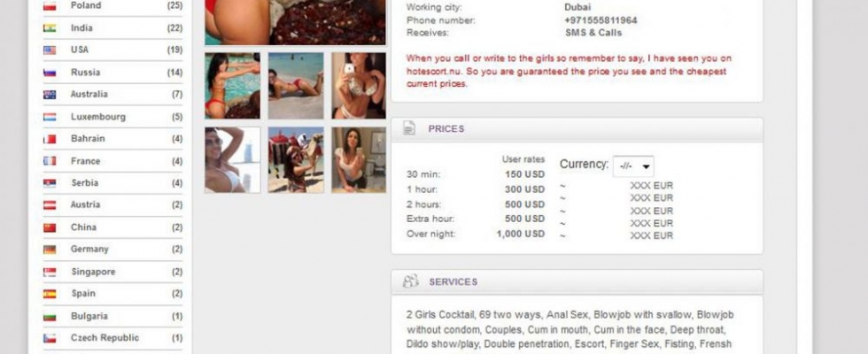The image size is (868, 354).
Task: Click the people icon beside Services
Action: click(x=410, y=281)
